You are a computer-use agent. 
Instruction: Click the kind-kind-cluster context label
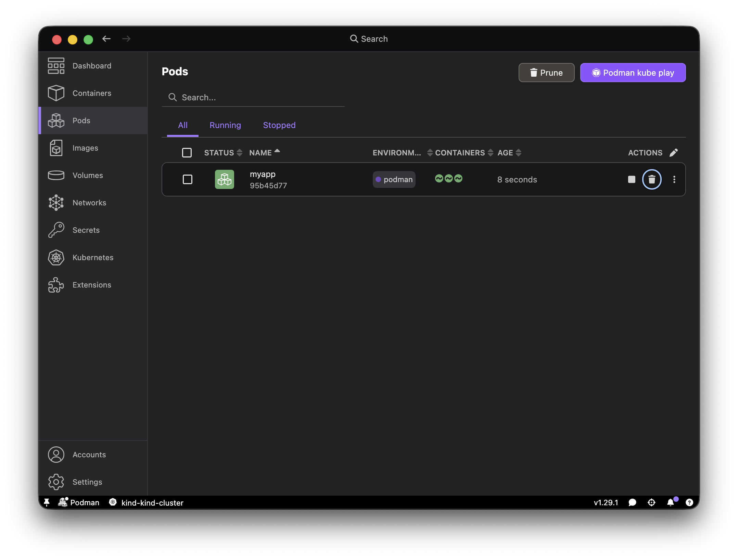point(152,502)
